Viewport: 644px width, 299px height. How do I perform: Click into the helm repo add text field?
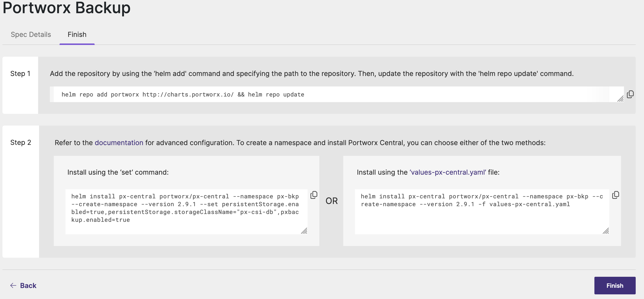(325, 95)
